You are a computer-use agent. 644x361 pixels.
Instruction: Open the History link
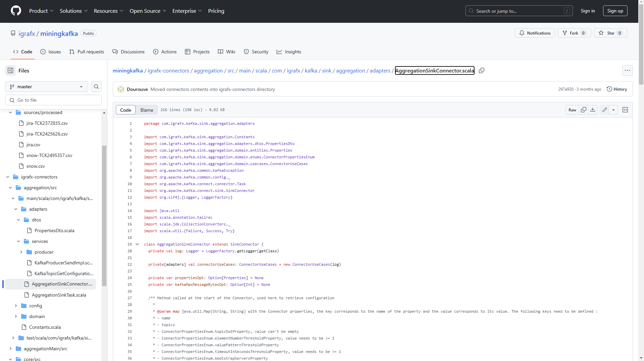(x=617, y=89)
